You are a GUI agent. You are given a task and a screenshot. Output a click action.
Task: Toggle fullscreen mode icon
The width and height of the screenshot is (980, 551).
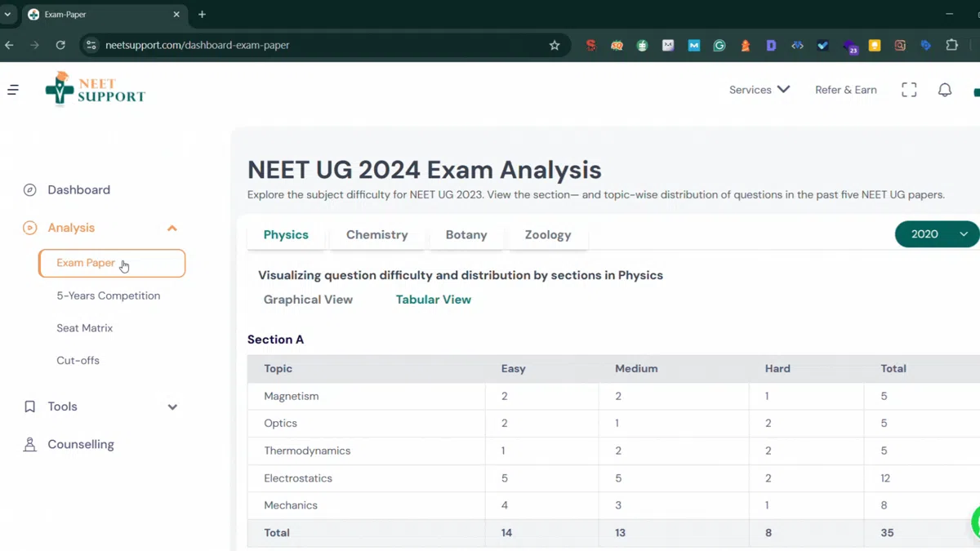point(909,90)
